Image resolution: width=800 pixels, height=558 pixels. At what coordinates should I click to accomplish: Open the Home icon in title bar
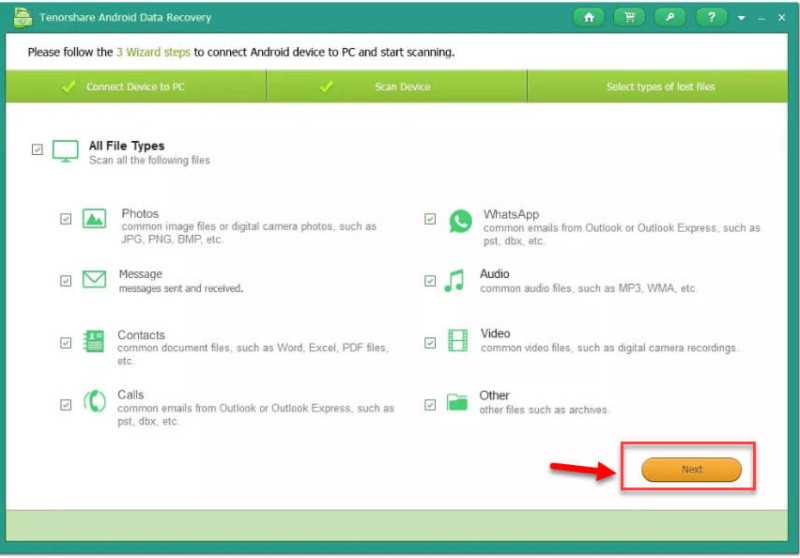pyautogui.click(x=589, y=17)
